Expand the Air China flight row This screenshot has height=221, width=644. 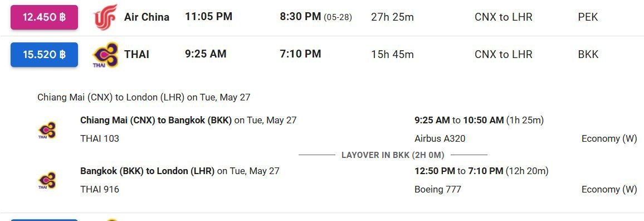[x=322, y=17]
